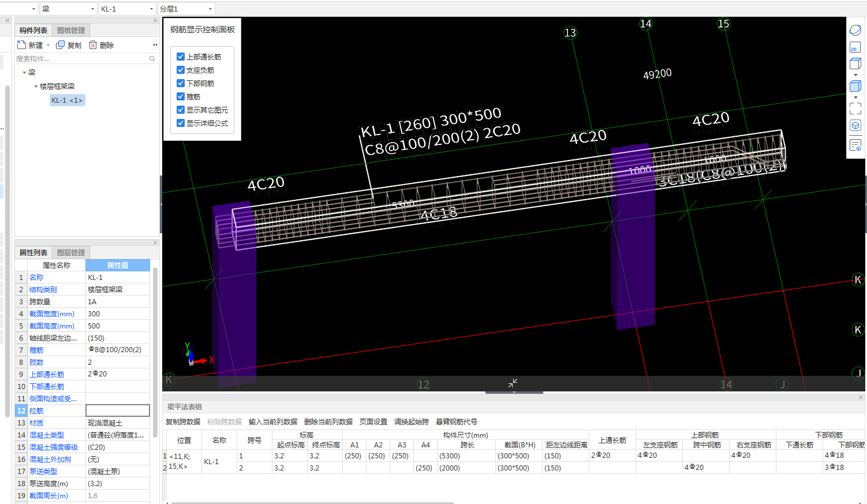
Task: Click the 属性值 column header
Action: [118, 265]
